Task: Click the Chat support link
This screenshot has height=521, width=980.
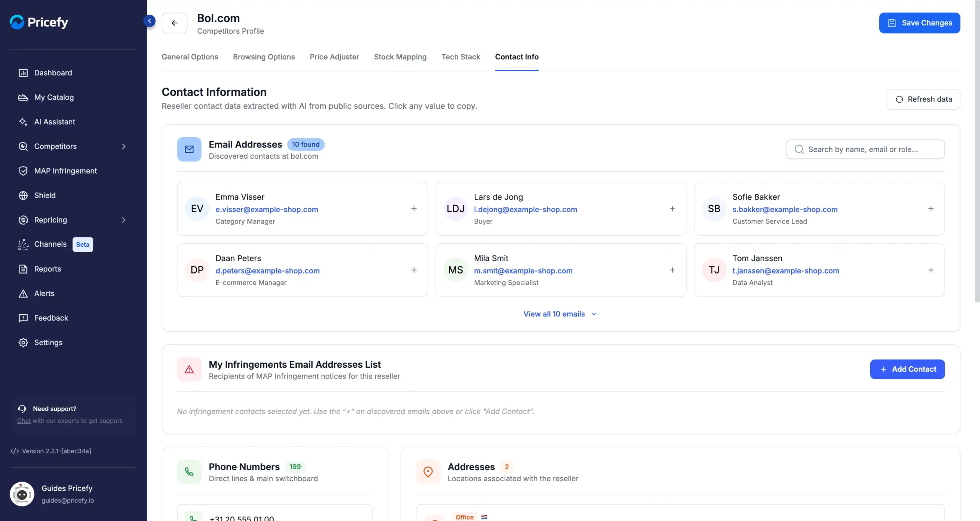Action: tap(24, 421)
